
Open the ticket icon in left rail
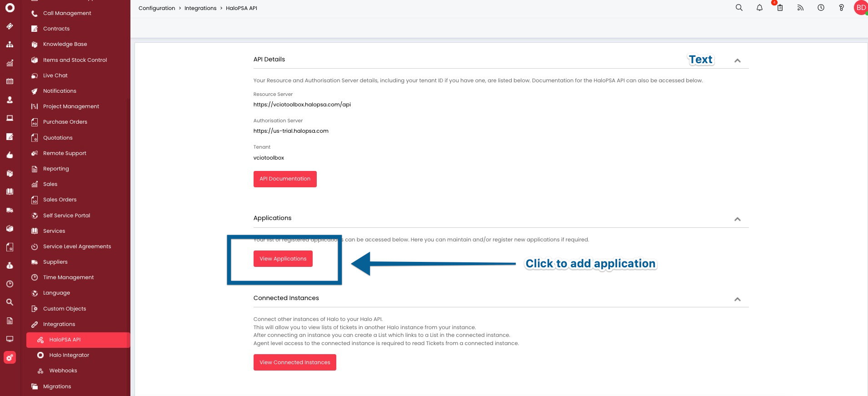(10, 26)
